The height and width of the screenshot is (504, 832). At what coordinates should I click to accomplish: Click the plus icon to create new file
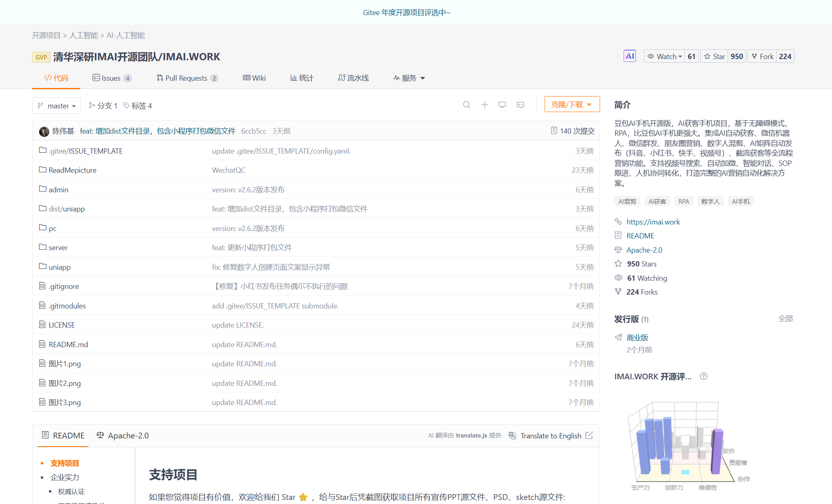tap(484, 105)
